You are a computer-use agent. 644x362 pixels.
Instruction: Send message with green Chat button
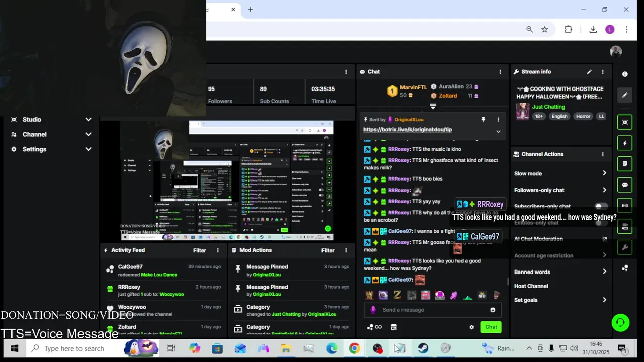click(x=491, y=327)
